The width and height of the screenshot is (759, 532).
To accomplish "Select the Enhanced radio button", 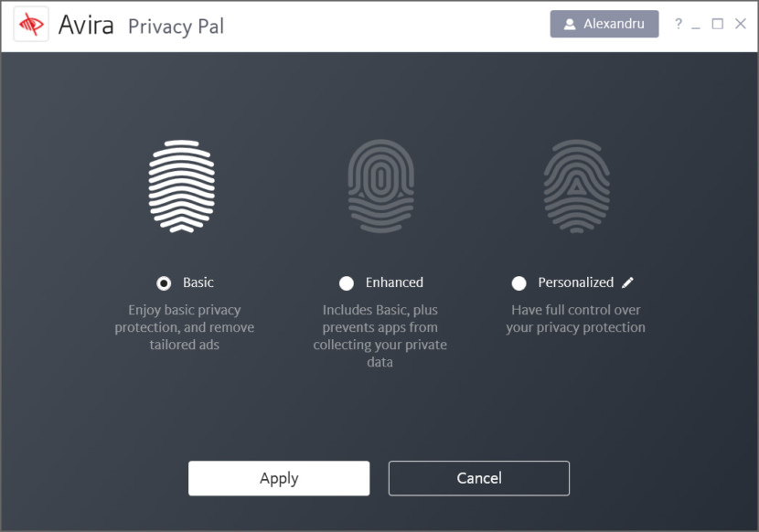I will point(347,283).
